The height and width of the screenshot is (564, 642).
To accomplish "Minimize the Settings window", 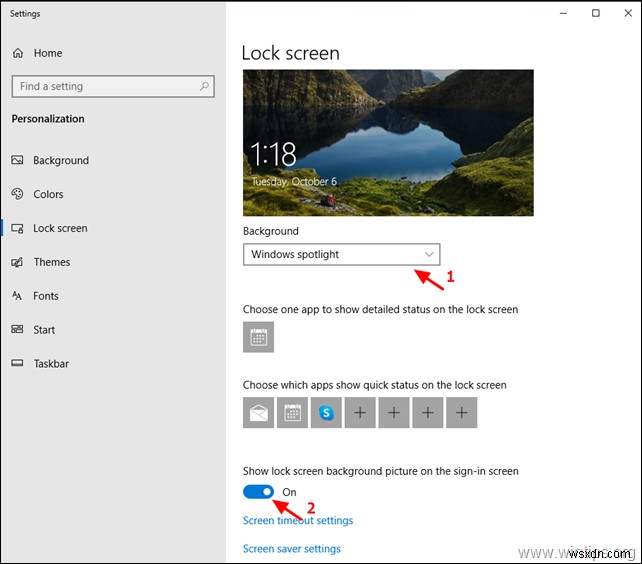I will pyautogui.click(x=563, y=13).
